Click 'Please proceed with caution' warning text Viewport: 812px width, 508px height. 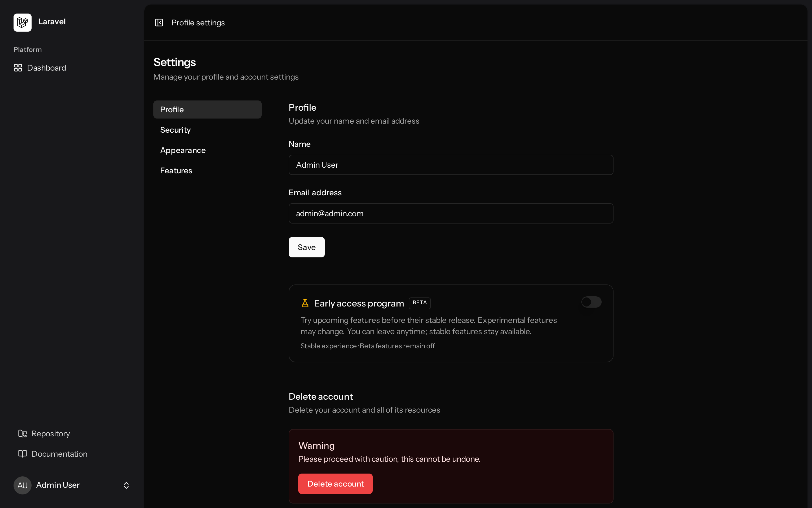(x=389, y=459)
